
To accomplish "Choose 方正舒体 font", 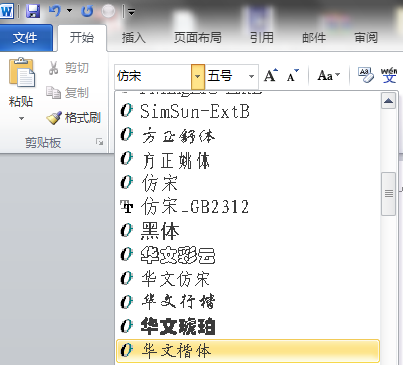I will 247,135.
